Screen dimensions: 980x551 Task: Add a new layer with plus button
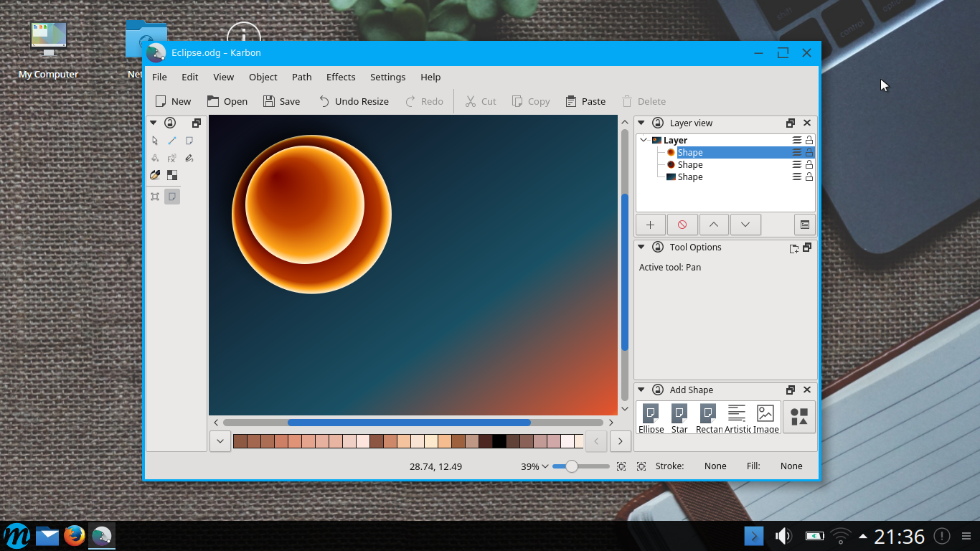point(651,225)
